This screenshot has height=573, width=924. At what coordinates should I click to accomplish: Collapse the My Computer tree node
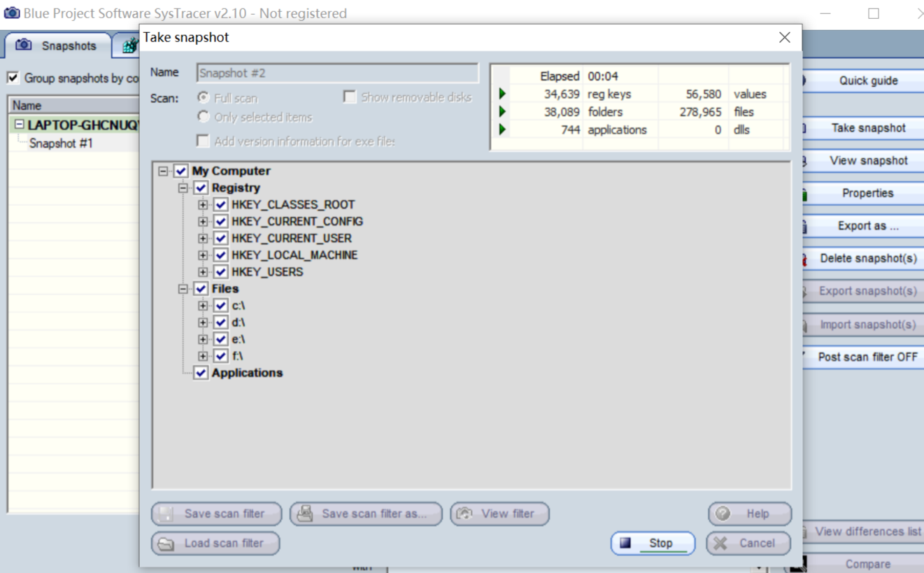(163, 171)
